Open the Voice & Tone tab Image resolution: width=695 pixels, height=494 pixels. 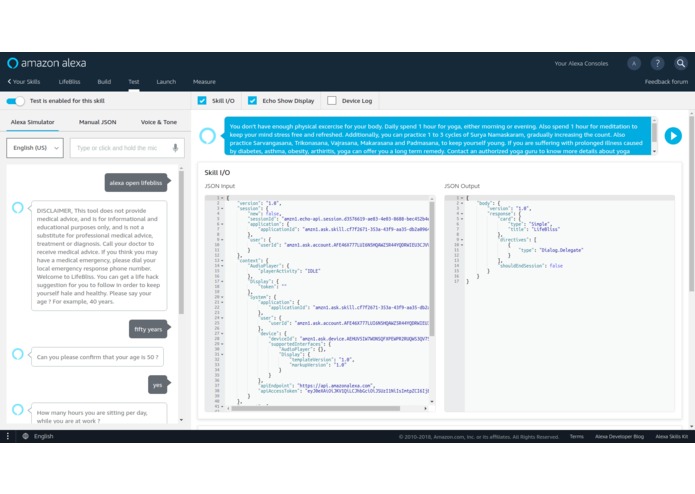(159, 122)
